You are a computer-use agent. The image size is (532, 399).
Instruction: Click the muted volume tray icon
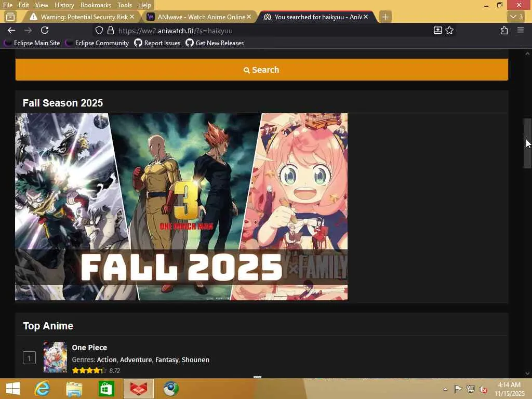pyautogui.click(x=483, y=389)
